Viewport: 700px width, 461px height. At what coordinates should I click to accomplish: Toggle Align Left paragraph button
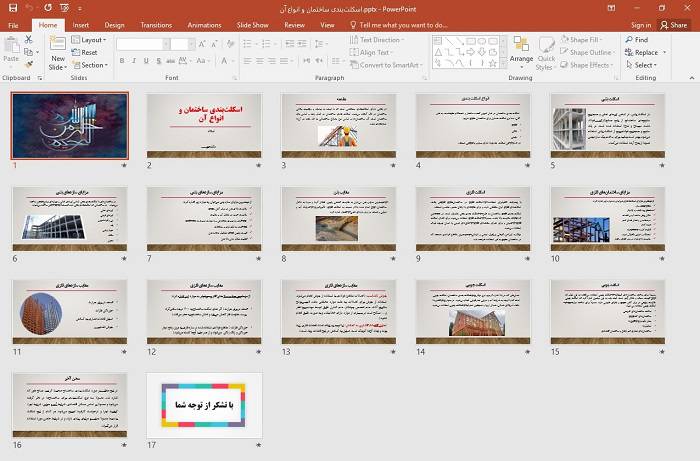coord(247,61)
